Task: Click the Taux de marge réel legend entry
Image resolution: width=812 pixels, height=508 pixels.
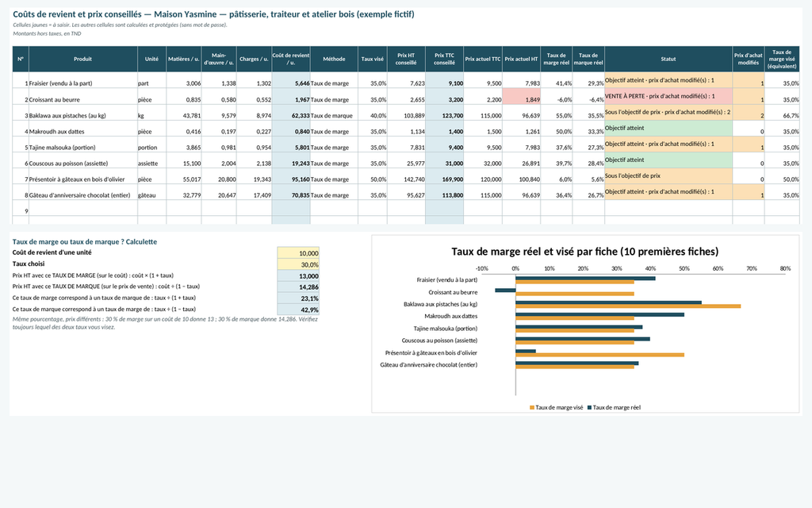Action: (614, 407)
